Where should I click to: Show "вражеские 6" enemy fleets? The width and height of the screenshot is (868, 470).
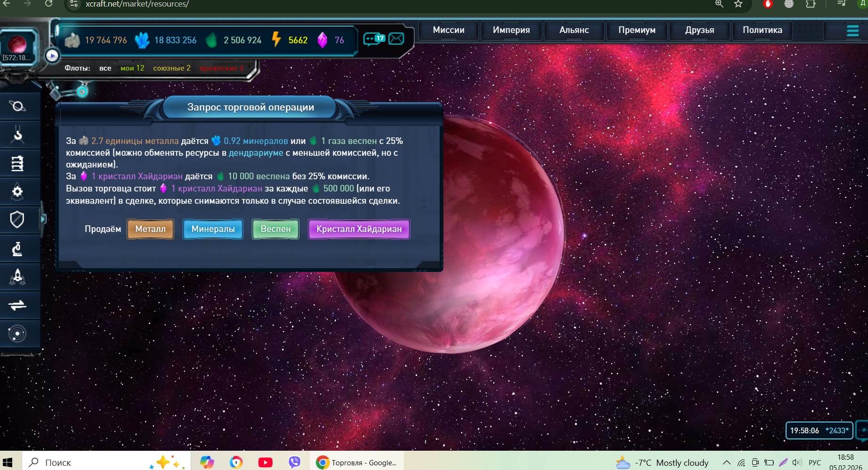[x=222, y=68]
